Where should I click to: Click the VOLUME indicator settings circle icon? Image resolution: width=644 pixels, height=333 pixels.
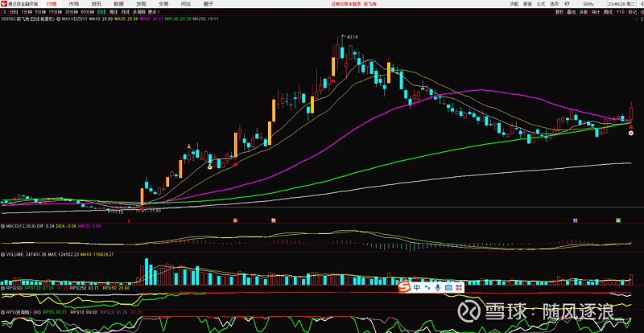(2, 254)
